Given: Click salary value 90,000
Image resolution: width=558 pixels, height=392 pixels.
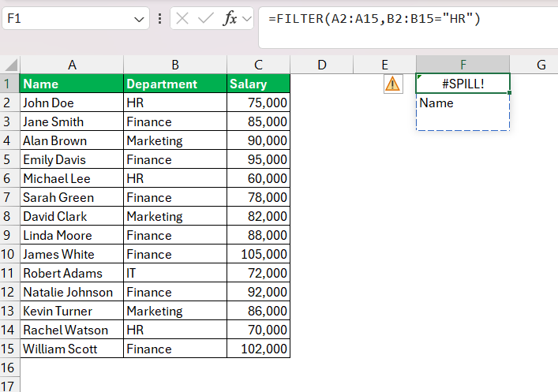Looking at the screenshot, I should coord(258,140).
